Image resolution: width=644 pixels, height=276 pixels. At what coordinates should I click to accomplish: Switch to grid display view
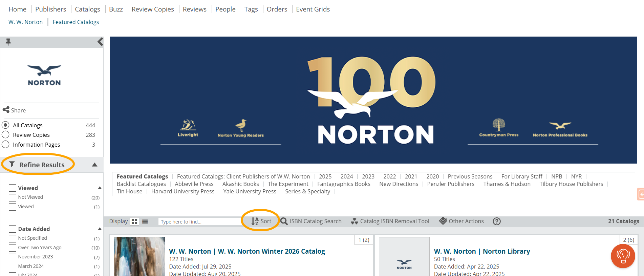tap(134, 221)
